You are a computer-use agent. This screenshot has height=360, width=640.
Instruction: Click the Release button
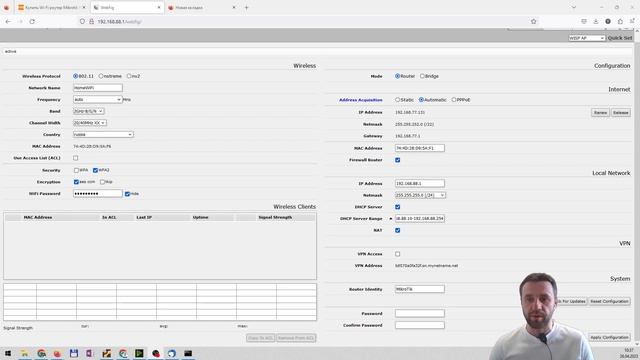[620, 112]
